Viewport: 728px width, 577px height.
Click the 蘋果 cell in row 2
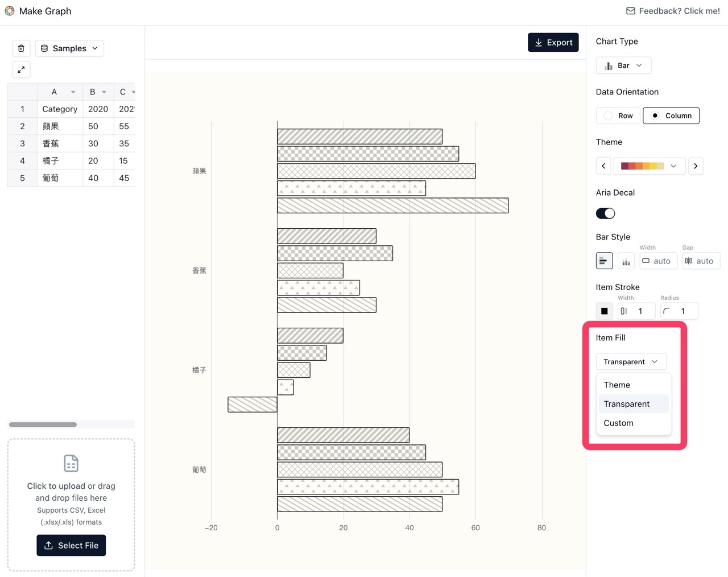coord(60,126)
